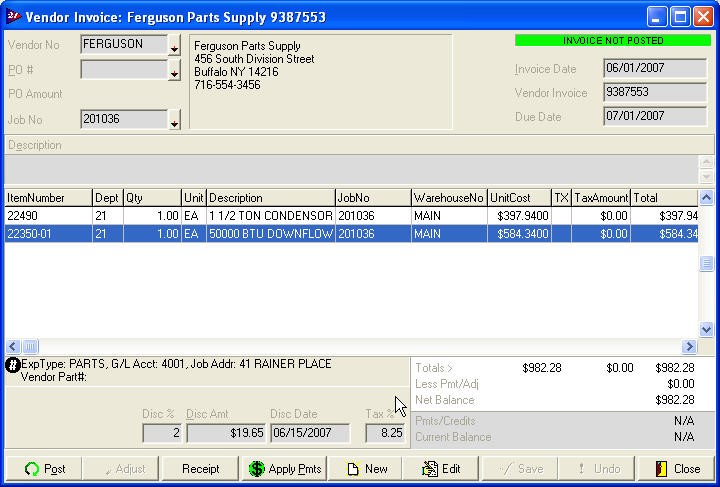This screenshot has width=720, height=487.
Task: Click the description box up arrow
Action: click(706, 162)
